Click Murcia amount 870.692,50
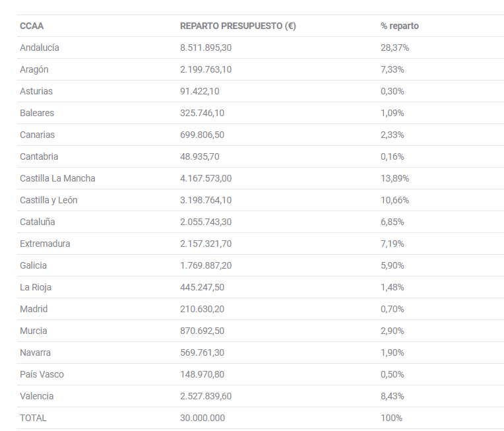The image size is (504, 431). coord(202,331)
